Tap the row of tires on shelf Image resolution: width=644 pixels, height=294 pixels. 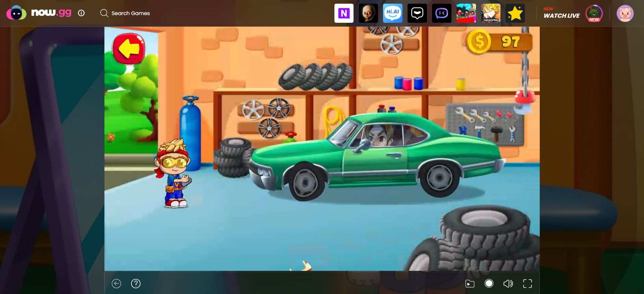[316, 77]
